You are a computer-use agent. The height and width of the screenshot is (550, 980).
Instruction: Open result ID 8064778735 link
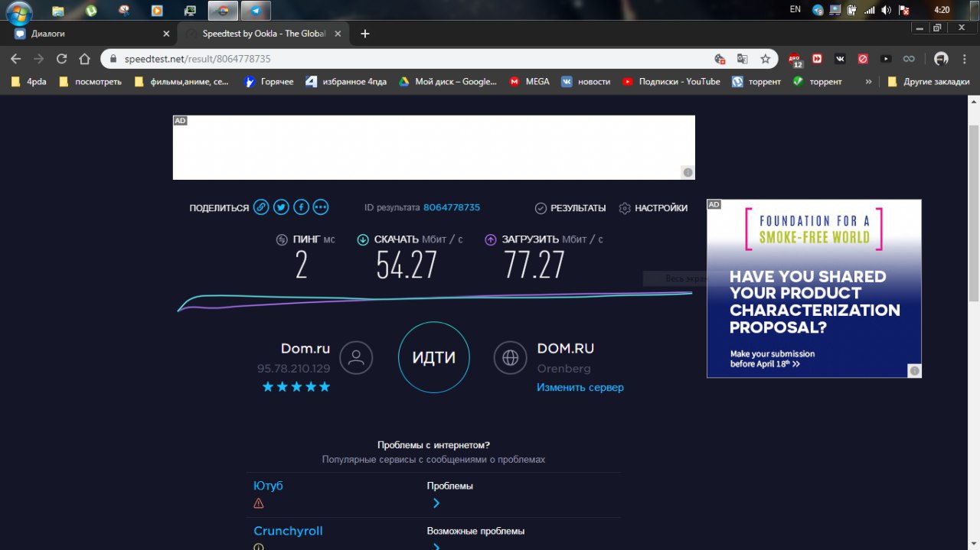452,207
